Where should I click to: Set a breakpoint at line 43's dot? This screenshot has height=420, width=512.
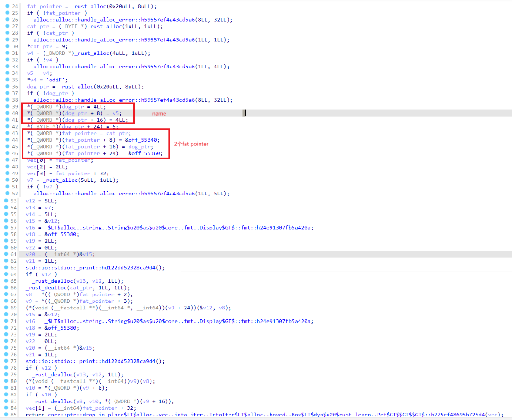(7, 133)
